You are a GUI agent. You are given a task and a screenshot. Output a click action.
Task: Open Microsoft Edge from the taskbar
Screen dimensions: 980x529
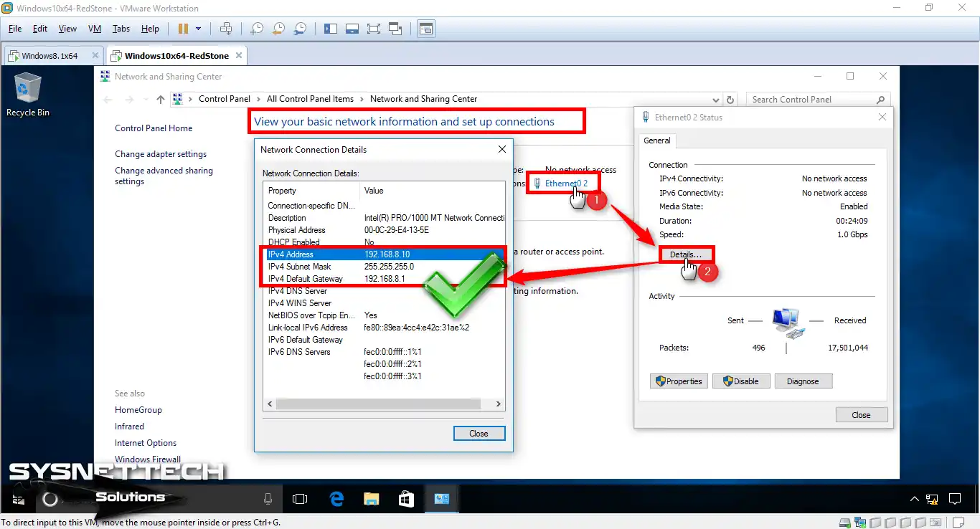336,498
